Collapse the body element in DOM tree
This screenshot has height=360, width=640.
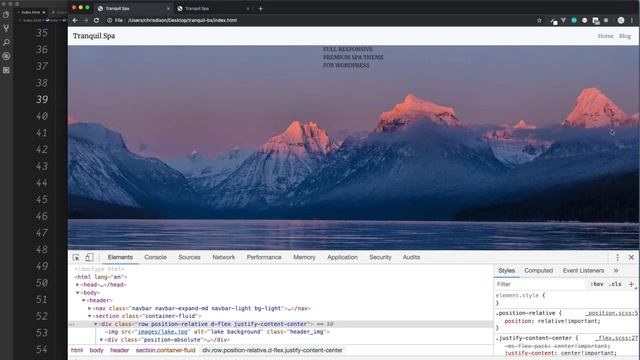click(x=78, y=293)
